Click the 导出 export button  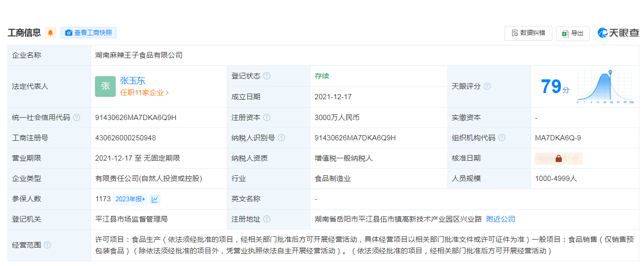[x=573, y=34]
